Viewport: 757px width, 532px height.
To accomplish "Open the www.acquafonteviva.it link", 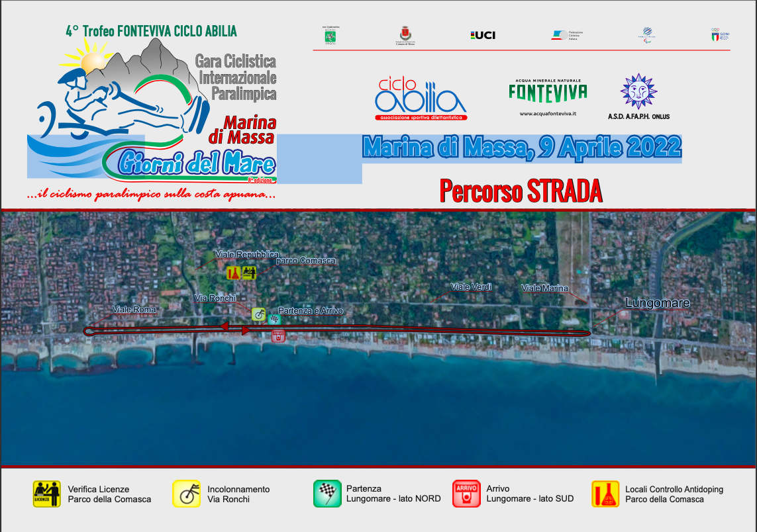I will (548, 114).
